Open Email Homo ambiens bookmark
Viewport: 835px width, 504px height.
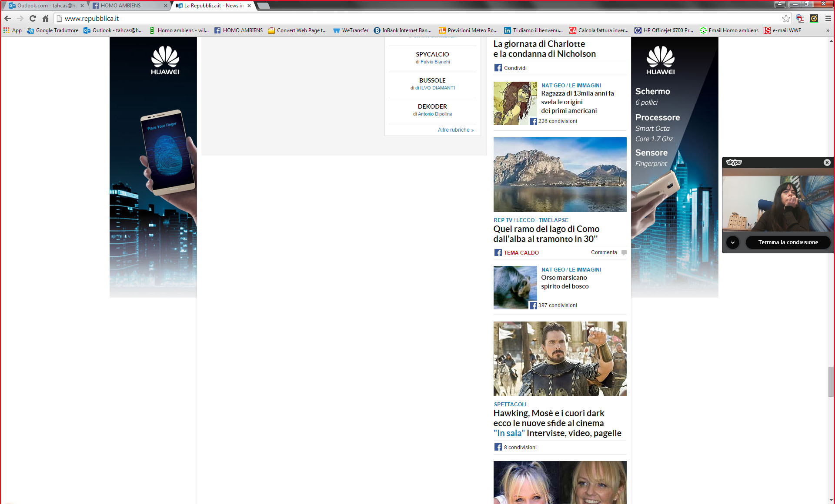click(729, 30)
